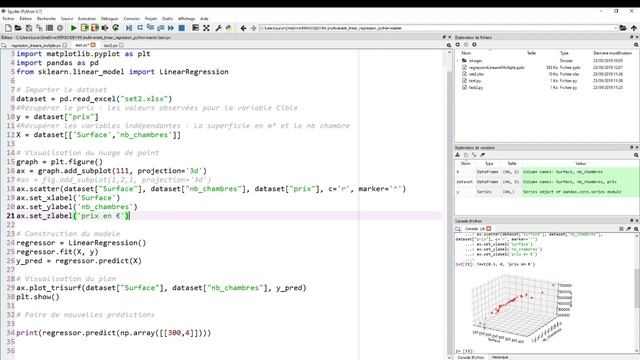Select test2.py in the file explorer

[476, 87]
